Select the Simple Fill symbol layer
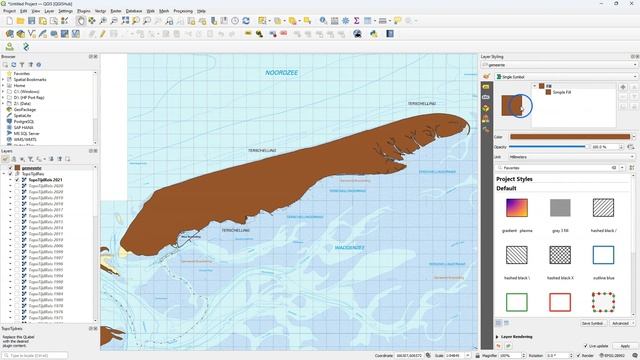Image resolution: width=640 pixels, height=360 pixels. pyautogui.click(x=562, y=92)
